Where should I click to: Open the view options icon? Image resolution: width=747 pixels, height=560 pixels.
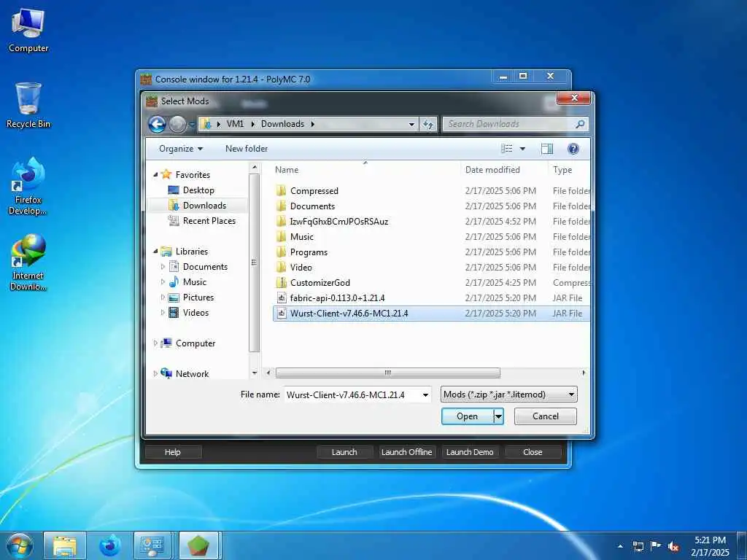coord(507,149)
